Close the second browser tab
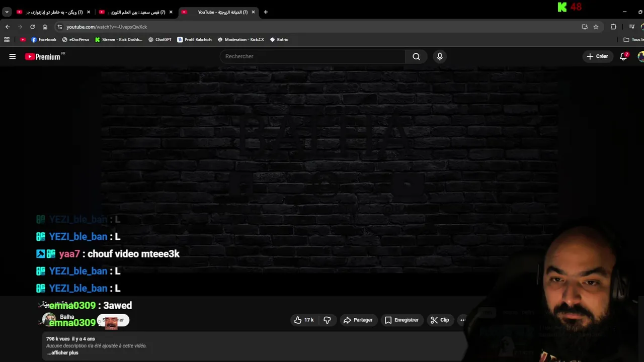Image resolution: width=644 pixels, height=362 pixels. pos(171,12)
